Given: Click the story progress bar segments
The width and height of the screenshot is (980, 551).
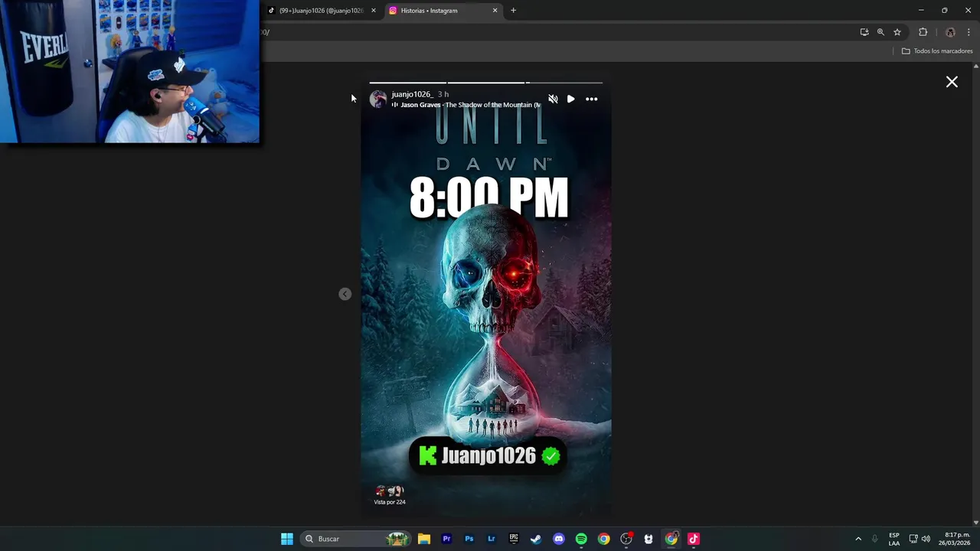Looking at the screenshot, I should click(486, 83).
